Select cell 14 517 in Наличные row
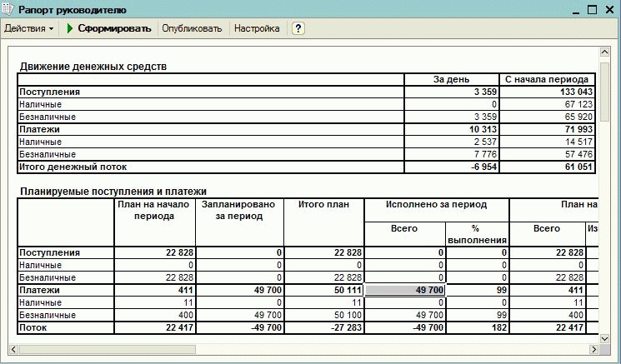This screenshot has width=621, height=364. click(x=547, y=142)
